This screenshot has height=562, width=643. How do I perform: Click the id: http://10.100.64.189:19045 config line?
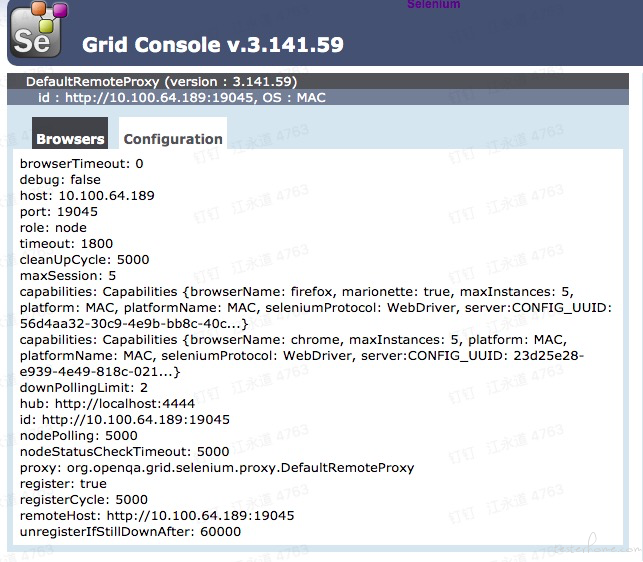point(125,420)
